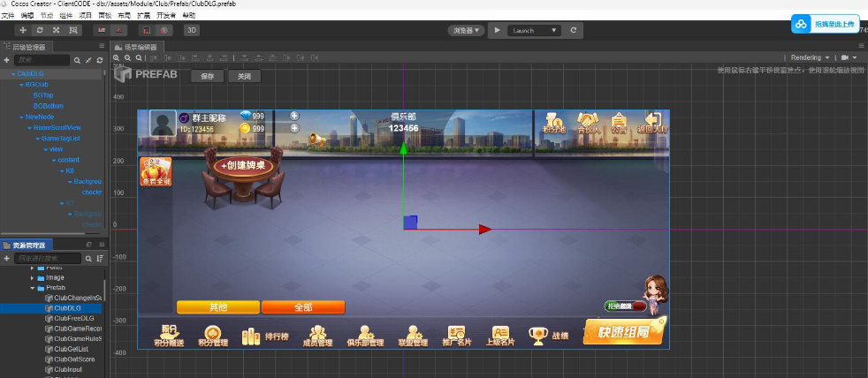Select the Move transform tool
Screen dimensions: 868x378
[24, 30]
